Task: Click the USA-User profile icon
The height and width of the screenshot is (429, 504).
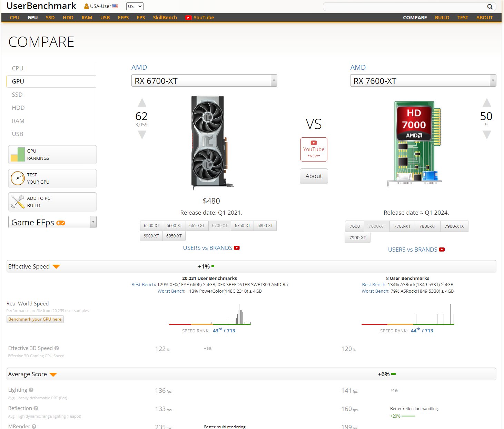Action: tap(87, 6)
